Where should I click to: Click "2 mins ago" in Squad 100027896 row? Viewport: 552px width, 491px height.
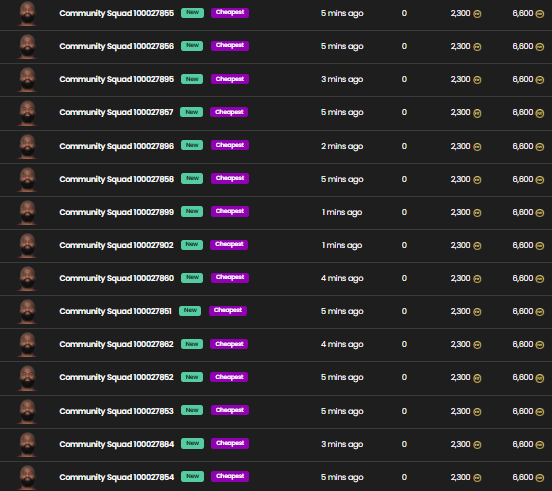pos(342,146)
